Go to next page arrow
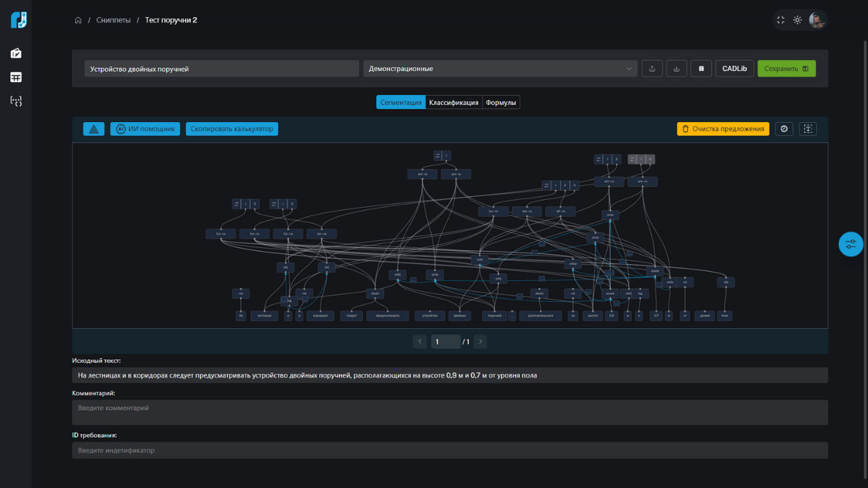Screen dimensions: 868x488 pyautogui.click(x=480, y=342)
